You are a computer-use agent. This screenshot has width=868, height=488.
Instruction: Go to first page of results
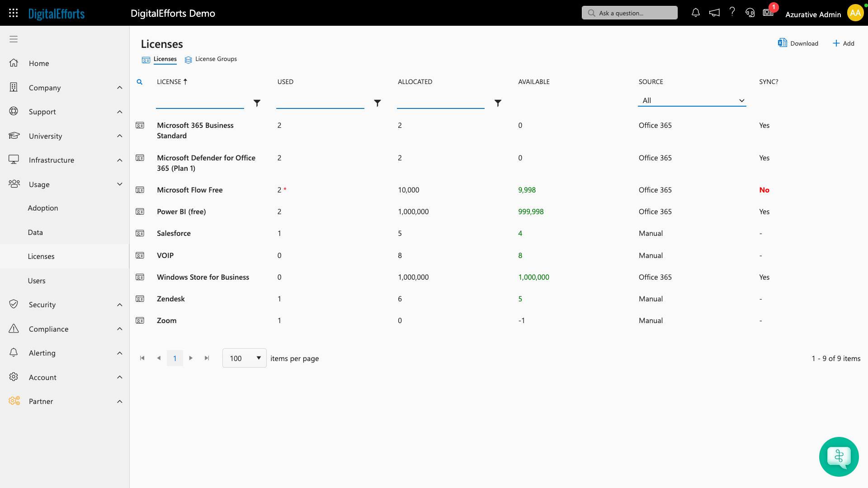point(142,358)
